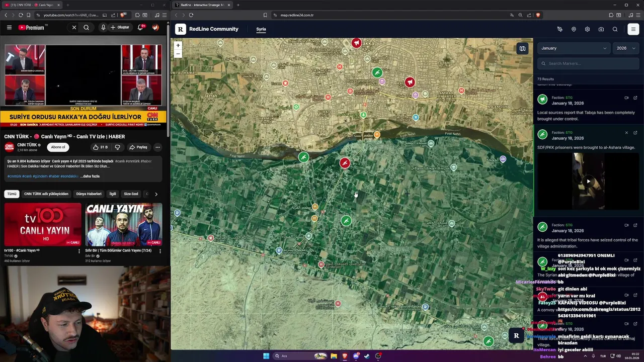Click the RedLine camera screenshot icon

(x=601, y=29)
